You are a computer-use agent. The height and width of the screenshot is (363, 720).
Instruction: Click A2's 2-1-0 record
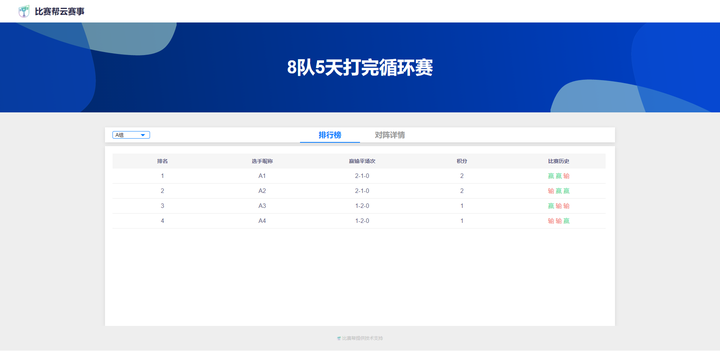pyautogui.click(x=362, y=191)
